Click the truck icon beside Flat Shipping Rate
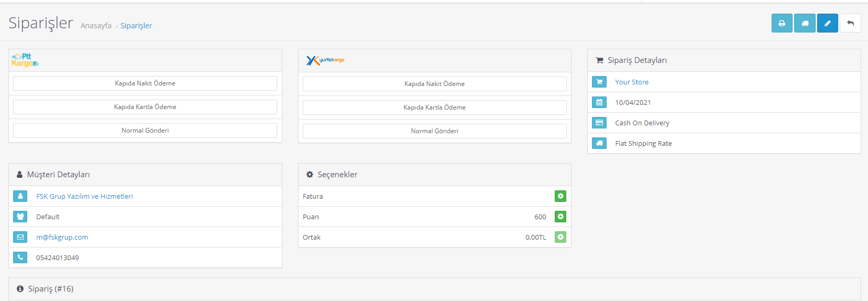This screenshot has height=301, width=868. pos(599,143)
